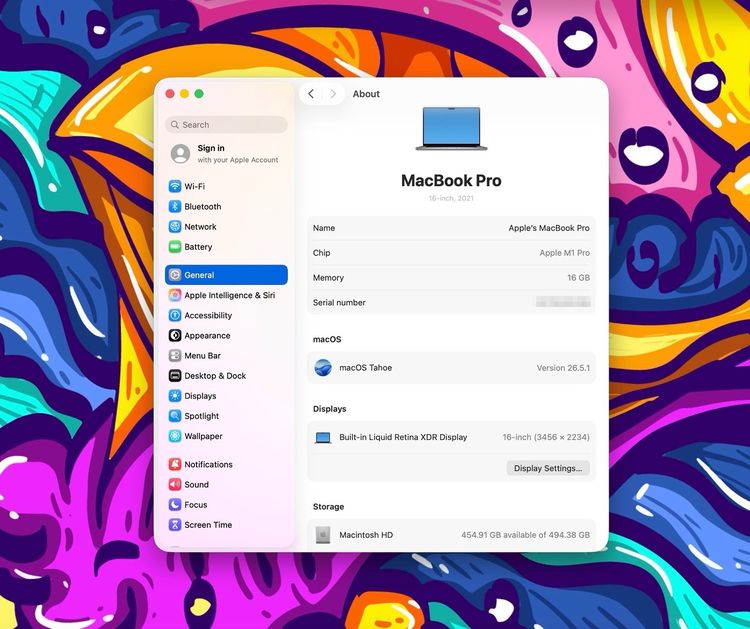Image resolution: width=750 pixels, height=629 pixels.
Task: Click the Wi-Fi sidebar icon
Action: click(175, 186)
